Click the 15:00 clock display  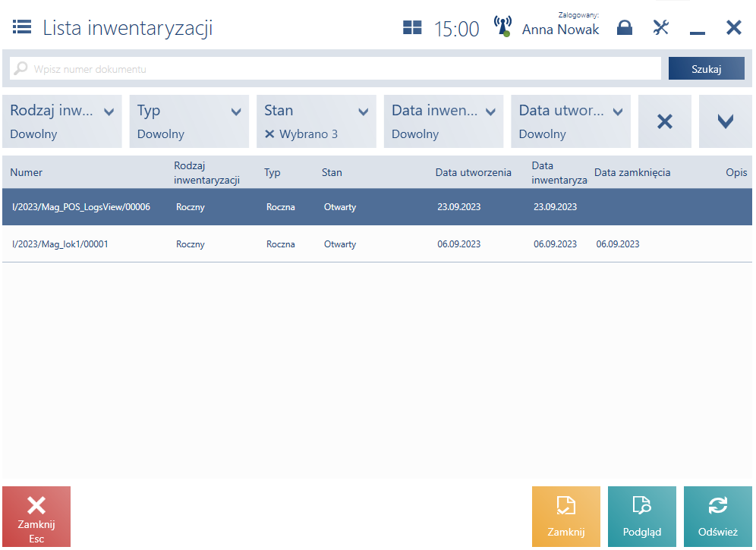(x=457, y=29)
